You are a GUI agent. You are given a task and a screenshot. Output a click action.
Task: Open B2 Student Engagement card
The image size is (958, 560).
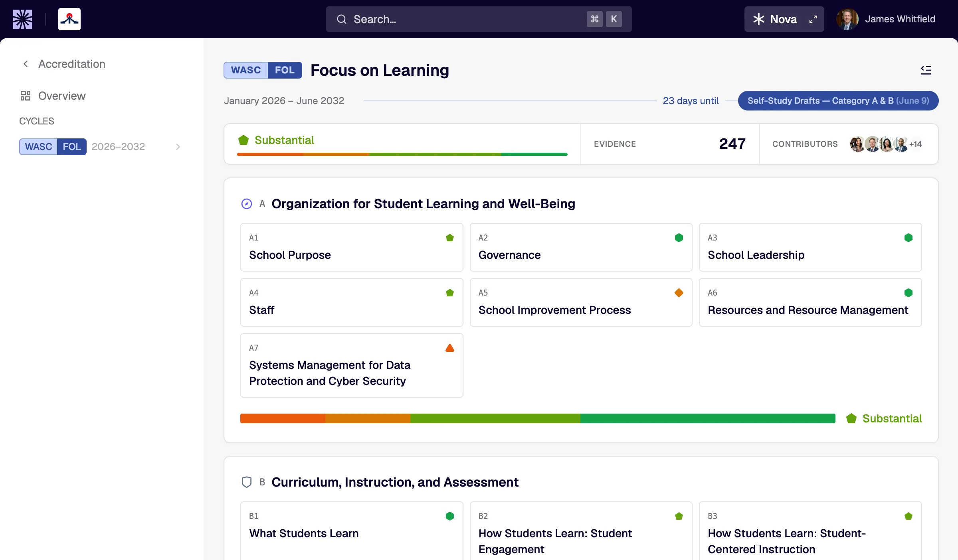click(581, 531)
